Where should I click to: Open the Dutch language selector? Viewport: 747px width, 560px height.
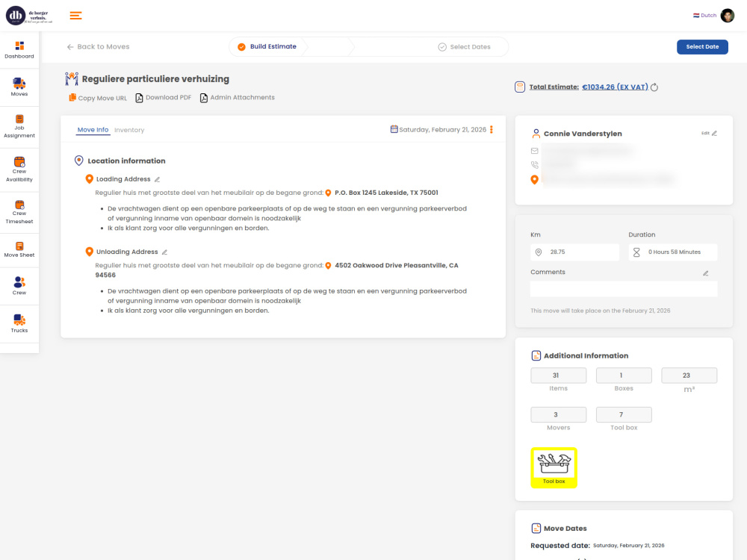(704, 15)
